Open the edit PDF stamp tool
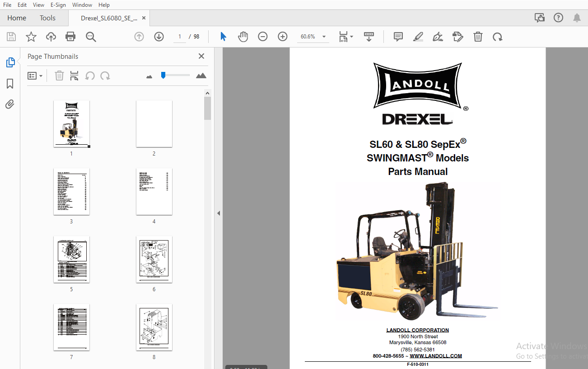Screen dimensions: 588x369 458,37
